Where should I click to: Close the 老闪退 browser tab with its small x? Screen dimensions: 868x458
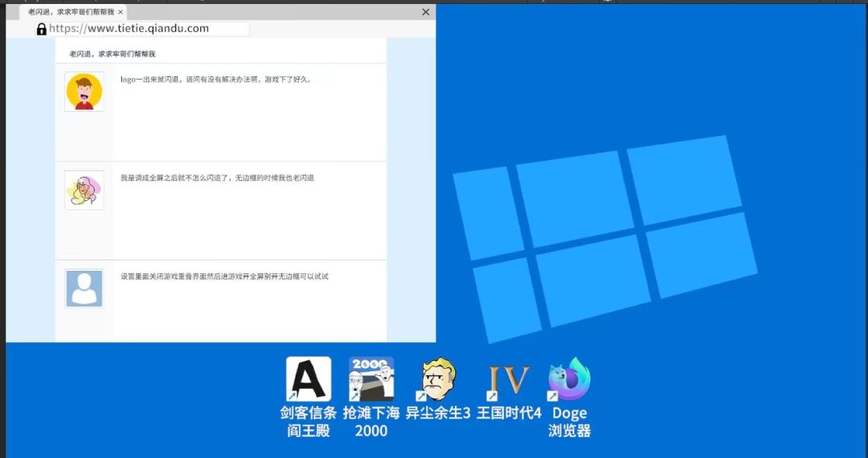[x=120, y=11]
